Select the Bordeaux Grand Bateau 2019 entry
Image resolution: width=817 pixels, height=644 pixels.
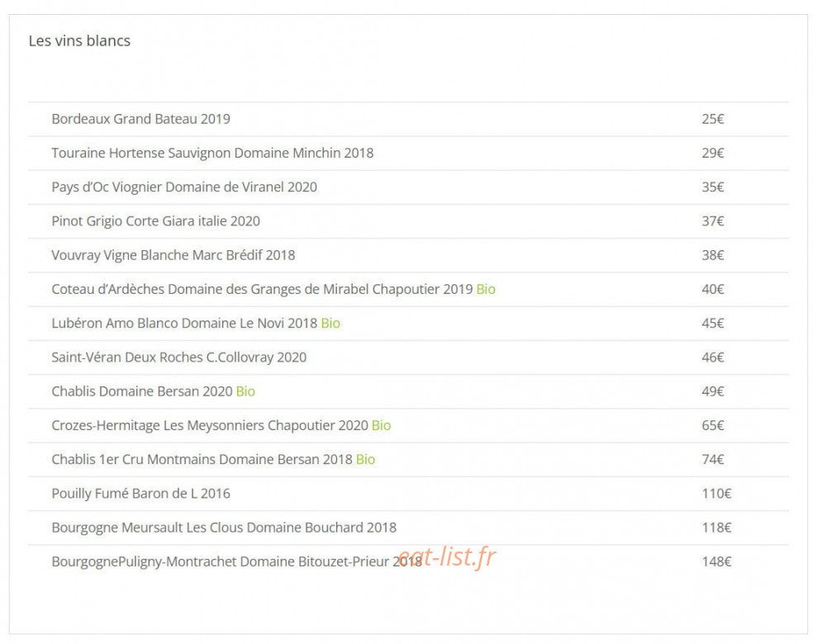pos(408,119)
